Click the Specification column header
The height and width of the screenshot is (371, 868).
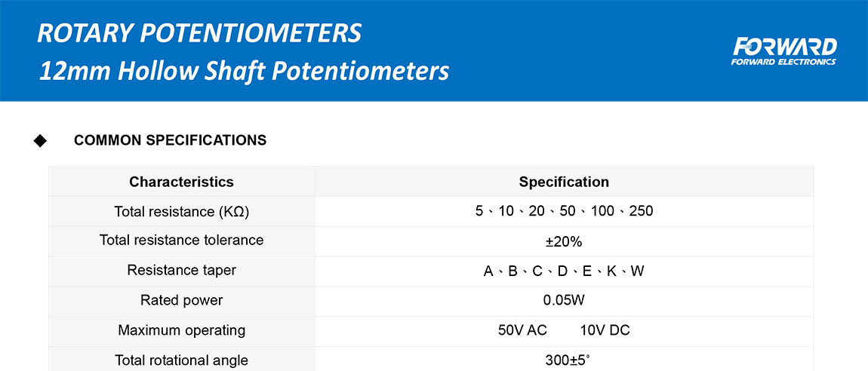(x=564, y=182)
